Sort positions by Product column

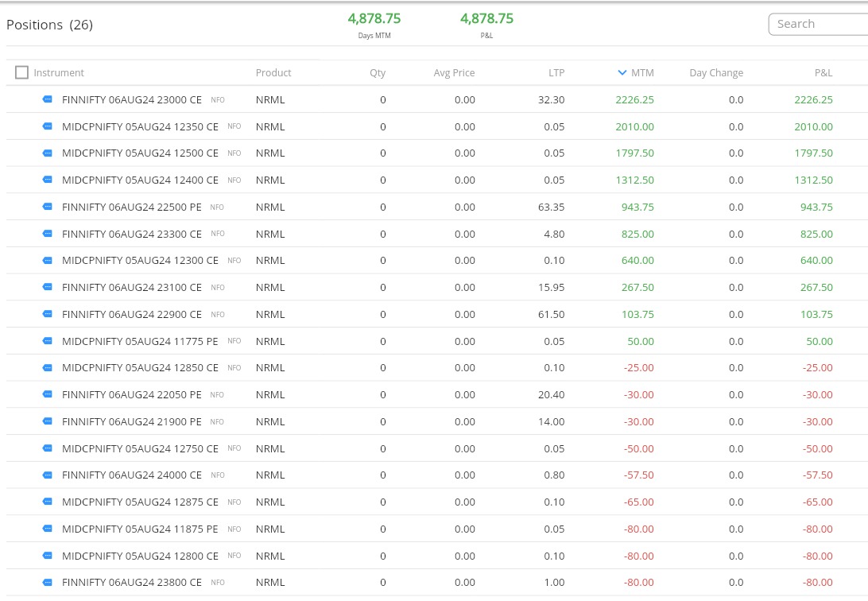tap(273, 72)
